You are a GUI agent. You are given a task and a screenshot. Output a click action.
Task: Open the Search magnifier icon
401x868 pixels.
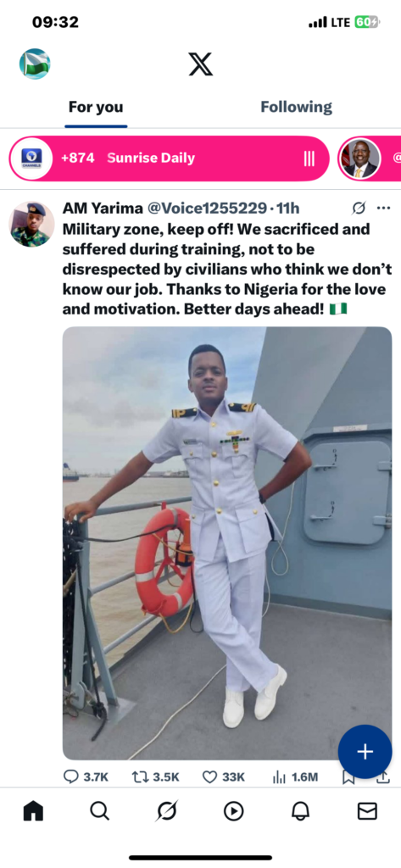click(x=100, y=811)
